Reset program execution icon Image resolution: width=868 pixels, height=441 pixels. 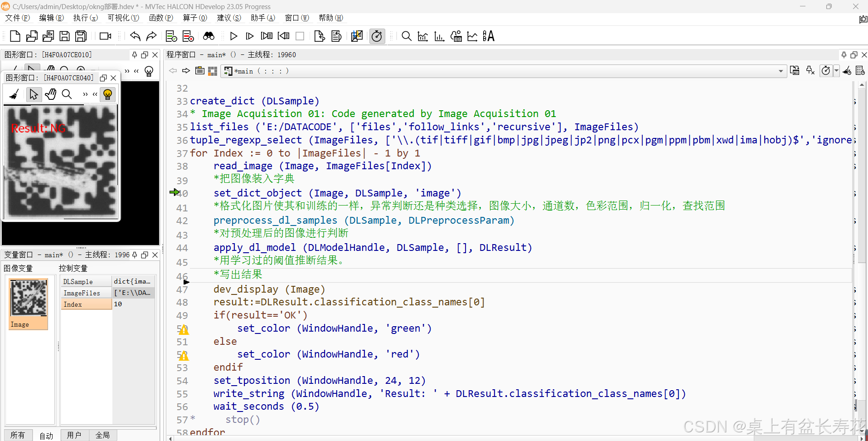pyautogui.click(x=320, y=36)
